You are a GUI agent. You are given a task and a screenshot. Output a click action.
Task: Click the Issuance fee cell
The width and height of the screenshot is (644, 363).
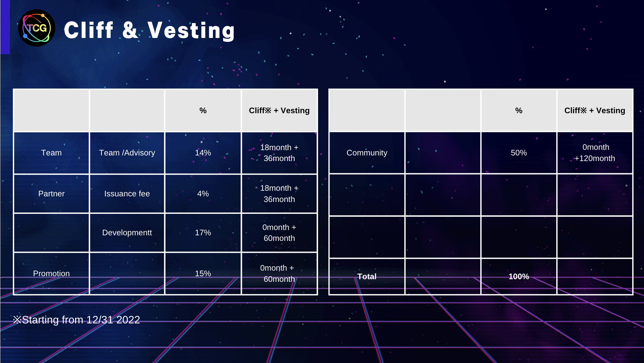click(x=127, y=194)
